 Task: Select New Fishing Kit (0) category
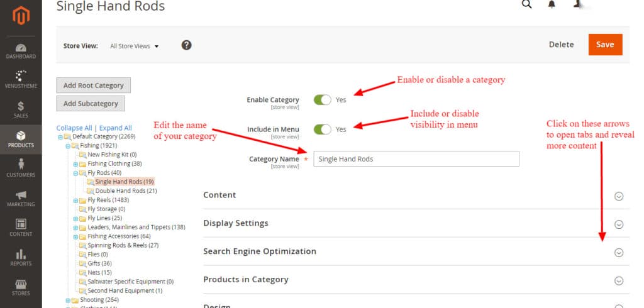[112, 155]
